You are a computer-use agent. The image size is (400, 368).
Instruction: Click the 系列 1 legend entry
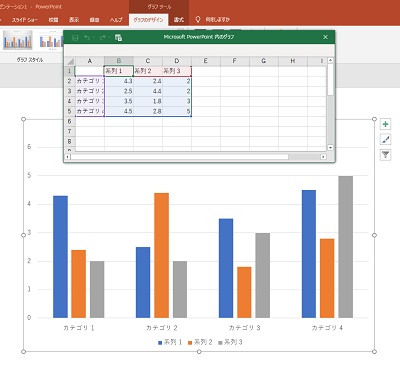click(170, 342)
